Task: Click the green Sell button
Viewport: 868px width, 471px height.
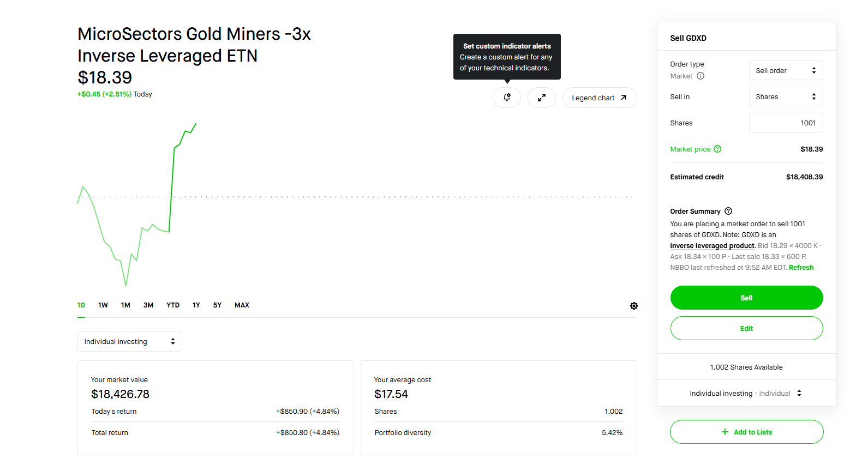Action: (x=746, y=298)
